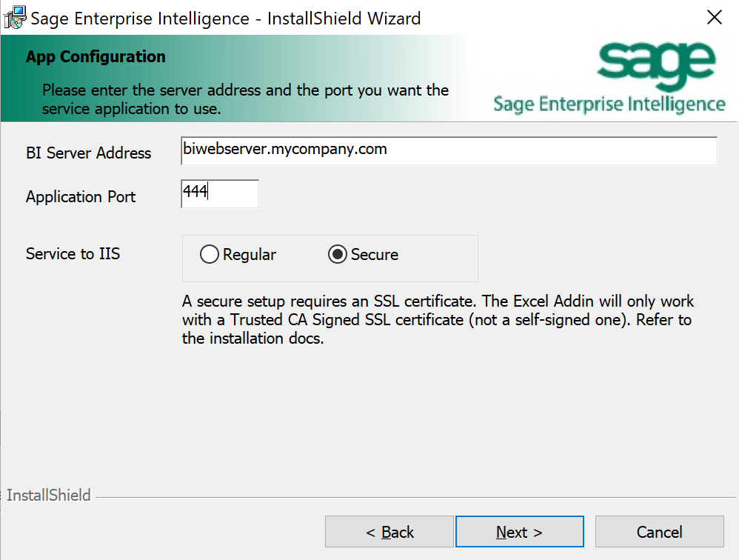
Task: Click the Secure option's text label
Action: [x=374, y=255]
